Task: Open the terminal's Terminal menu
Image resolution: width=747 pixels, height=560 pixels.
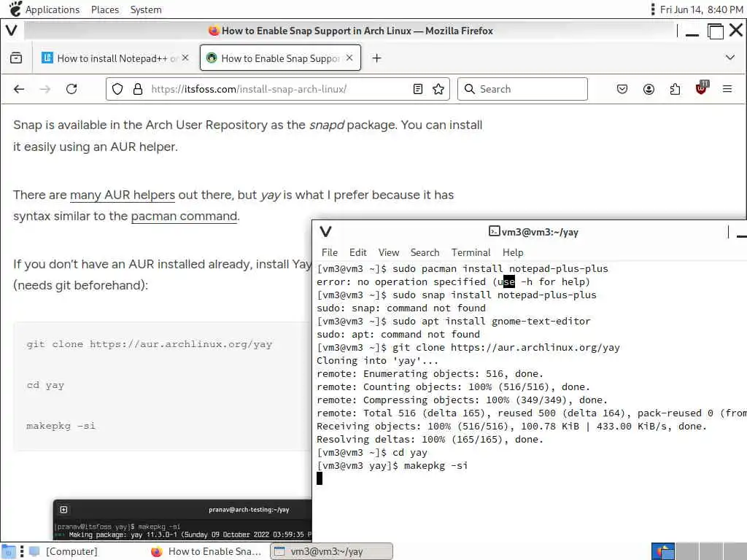Action: click(x=471, y=252)
